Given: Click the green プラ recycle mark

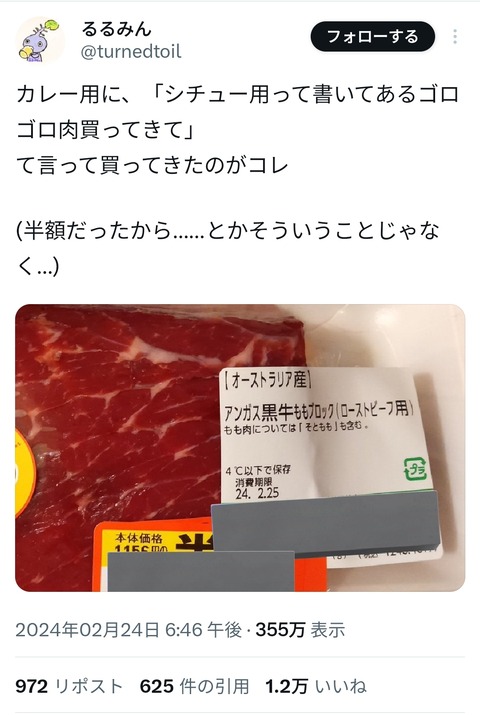Looking at the screenshot, I should click(x=415, y=470).
